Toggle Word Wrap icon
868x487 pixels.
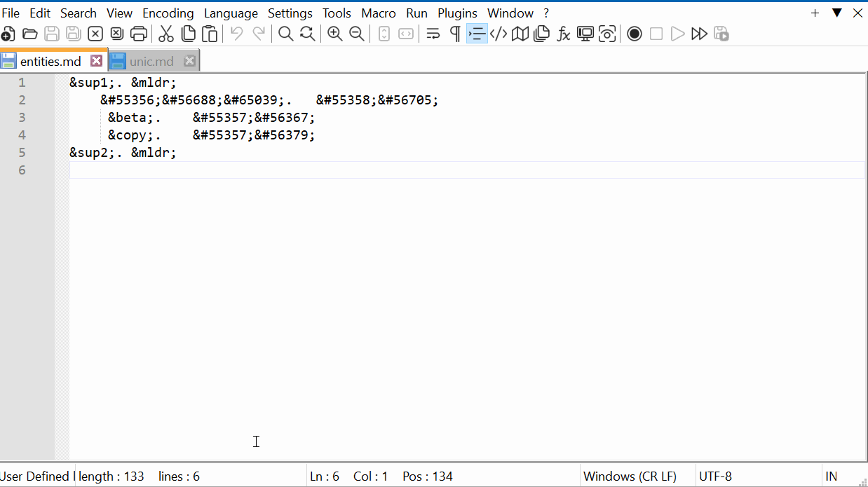coord(433,34)
